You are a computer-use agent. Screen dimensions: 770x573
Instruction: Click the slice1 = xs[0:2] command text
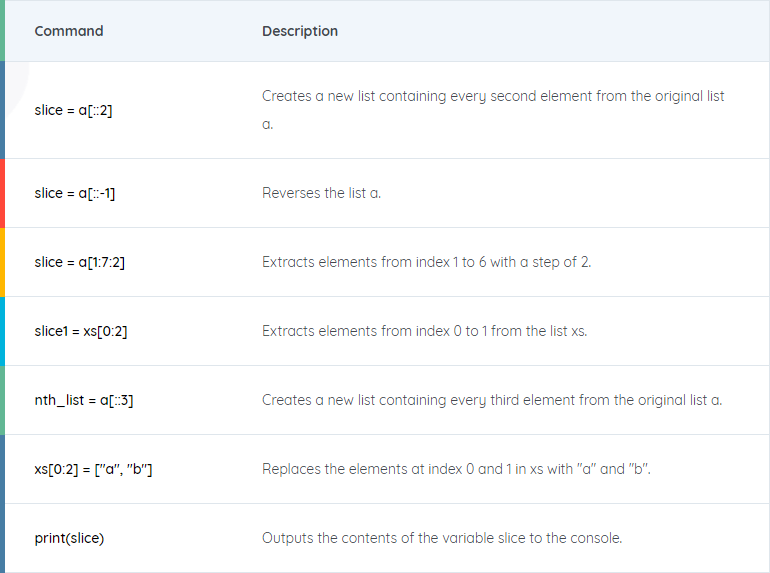tap(81, 331)
